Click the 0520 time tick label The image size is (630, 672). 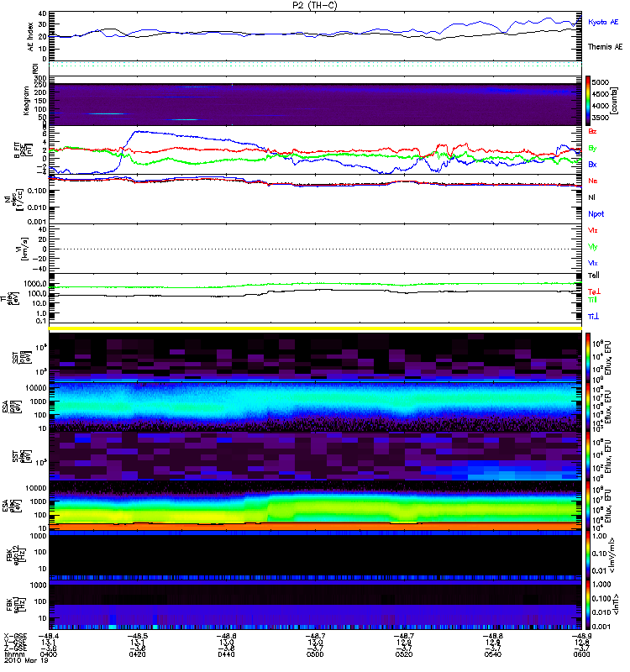404,654
